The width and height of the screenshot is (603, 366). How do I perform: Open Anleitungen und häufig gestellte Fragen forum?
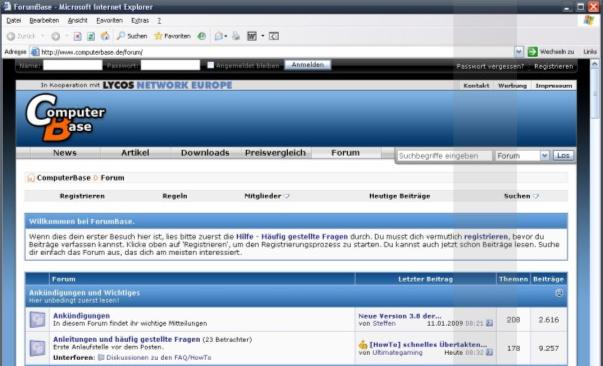127,339
